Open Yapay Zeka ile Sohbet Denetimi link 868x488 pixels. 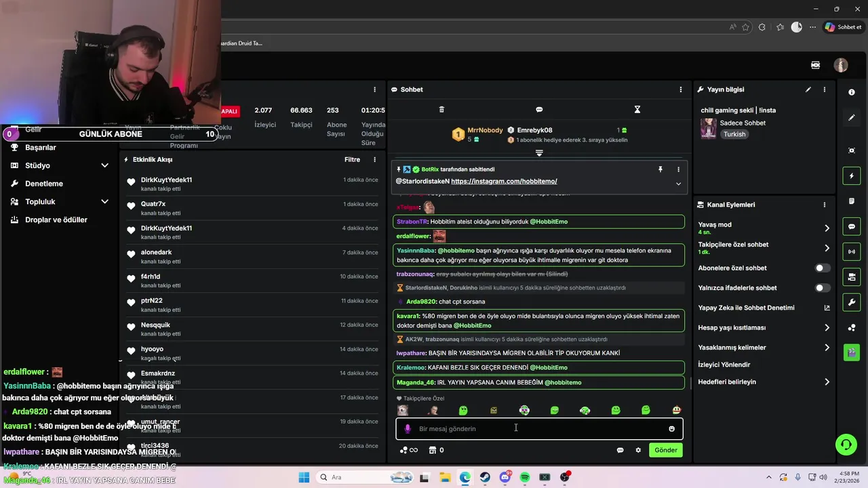pyautogui.click(x=764, y=308)
